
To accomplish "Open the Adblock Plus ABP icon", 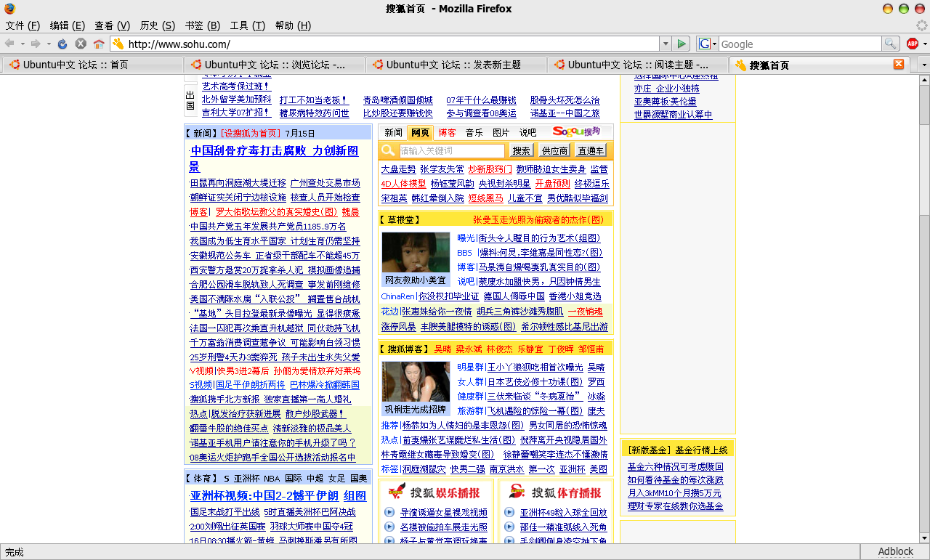I will [912, 44].
